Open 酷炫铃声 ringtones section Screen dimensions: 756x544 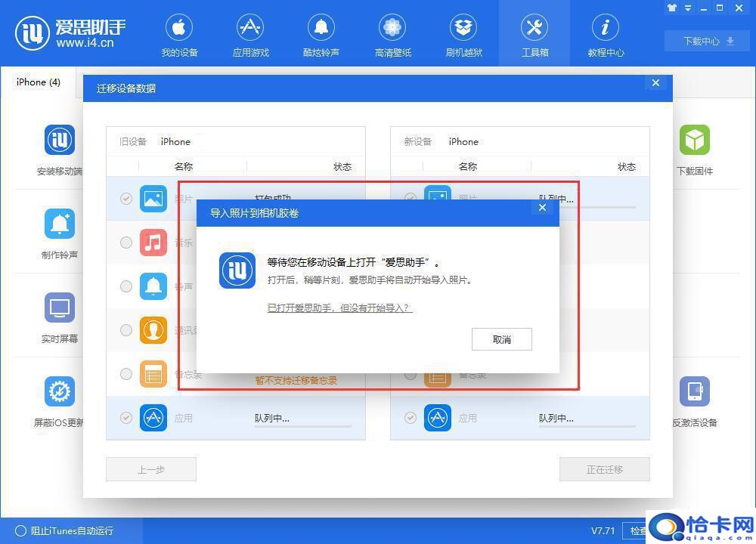(321, 36)
